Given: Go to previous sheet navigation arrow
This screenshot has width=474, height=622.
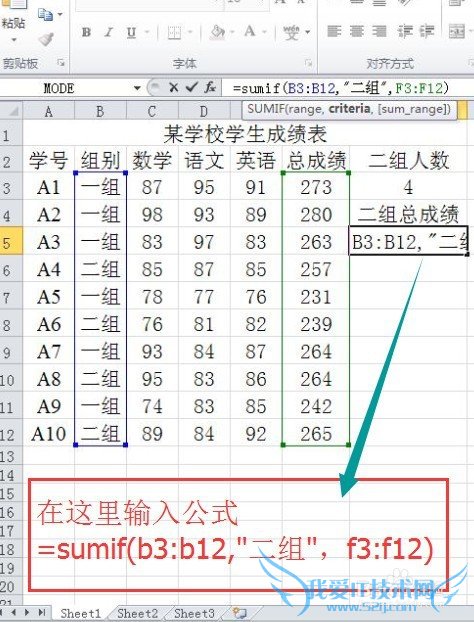Looking at the screenshot, I should tap(14, 612).
